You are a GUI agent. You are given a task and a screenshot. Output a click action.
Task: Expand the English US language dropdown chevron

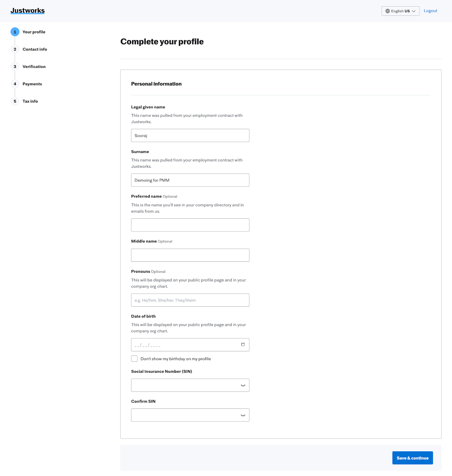point(414,11)
